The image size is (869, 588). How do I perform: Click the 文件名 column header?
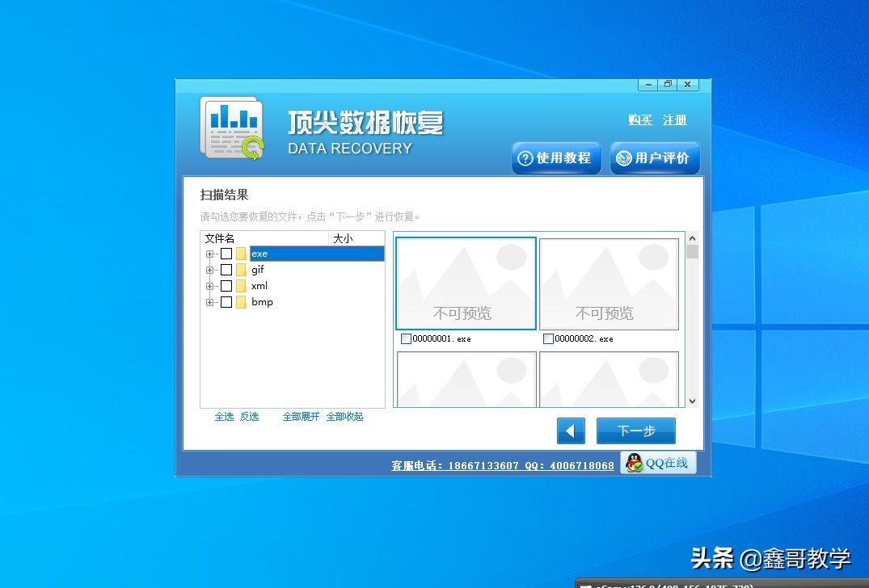pyautogui.click(x=265, y=238)
